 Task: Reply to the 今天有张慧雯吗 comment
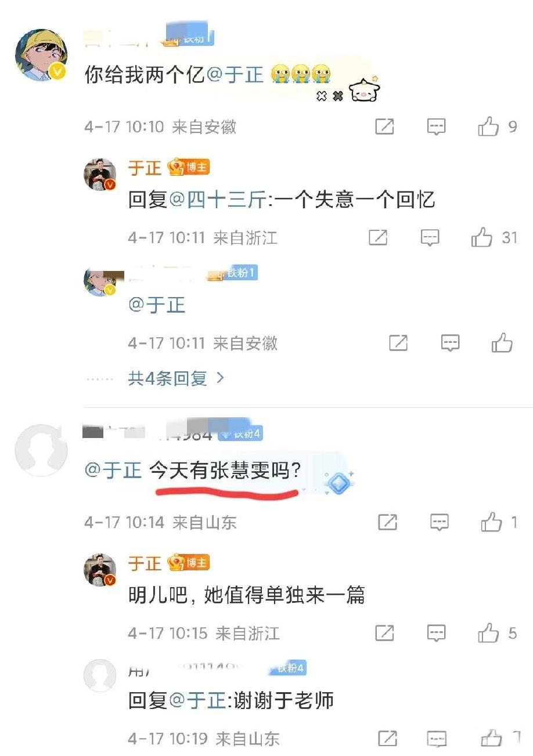(440, 522)
